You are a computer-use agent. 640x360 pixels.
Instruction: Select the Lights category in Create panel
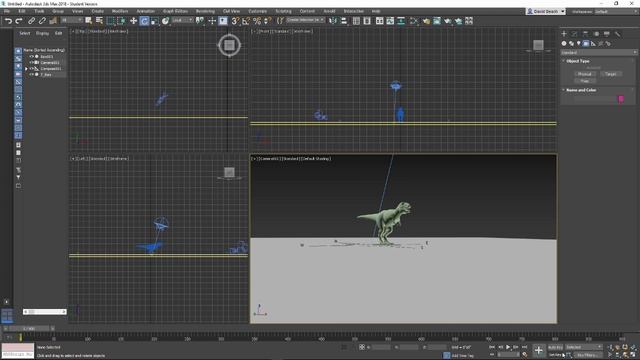(578, 43)
